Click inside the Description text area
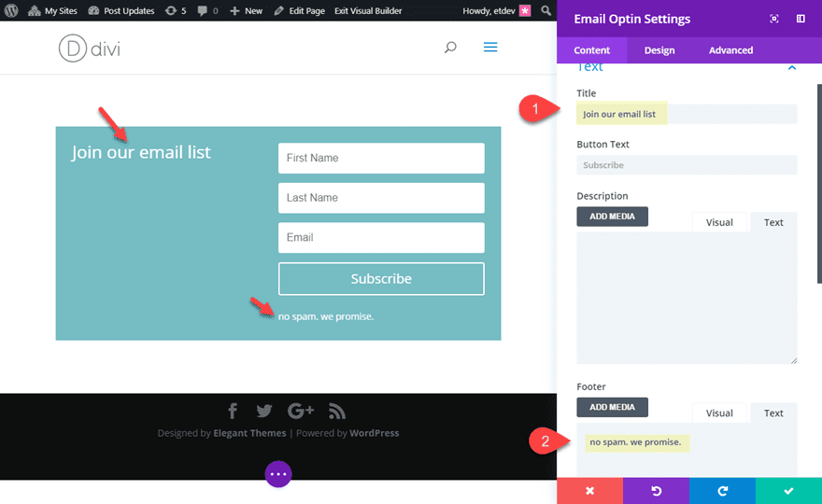822x504 pixels. tap(687, 298)
